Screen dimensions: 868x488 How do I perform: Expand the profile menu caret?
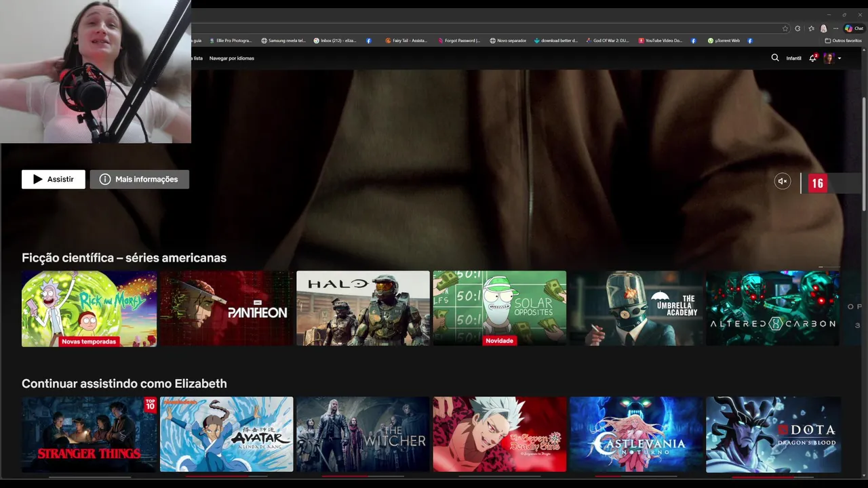(x=840, y=58)
